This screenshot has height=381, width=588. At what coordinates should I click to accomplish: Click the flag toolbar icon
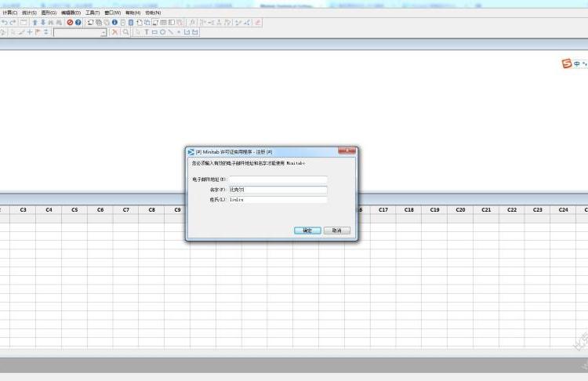38,32
